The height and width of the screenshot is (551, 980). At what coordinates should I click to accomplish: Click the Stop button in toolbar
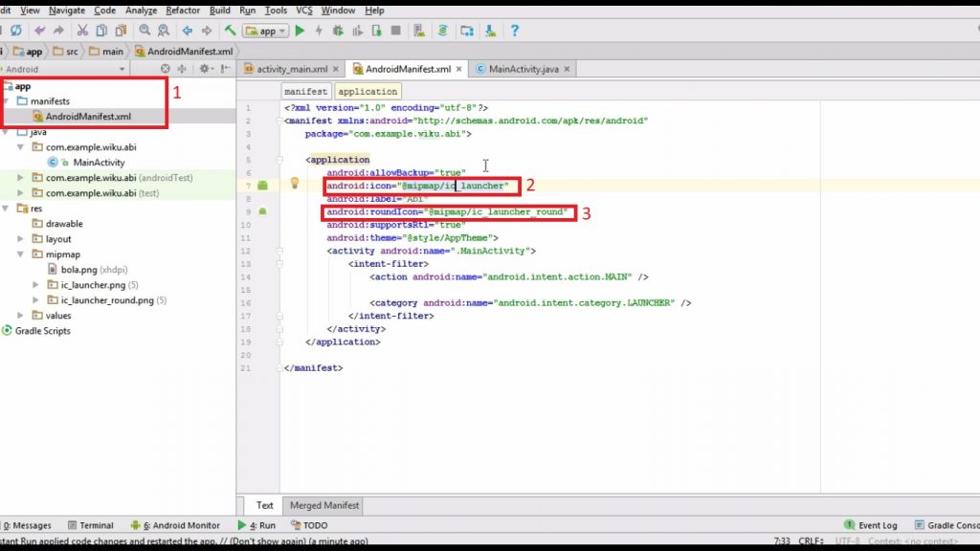pos(395,31)
